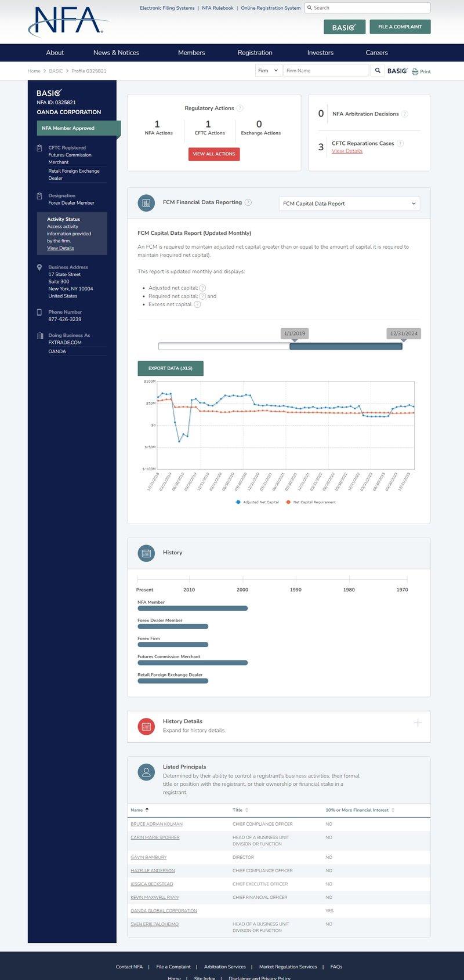The width and height of the screenshot is (464, 980).
Task: Toggle Net Capital Requirement legend series
Action: pyautogui.click(x=311, y=502)
